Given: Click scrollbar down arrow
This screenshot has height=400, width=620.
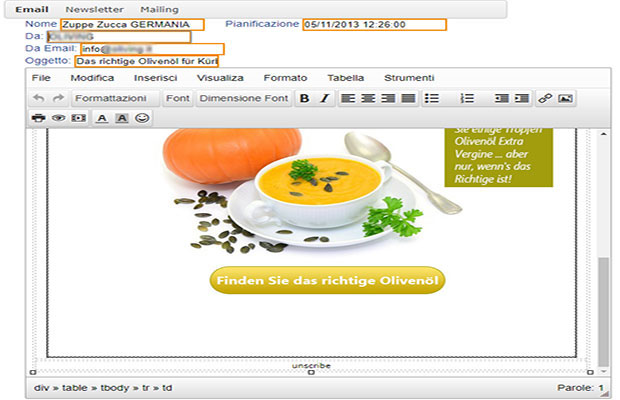Looking at the screenshot, I should point(603,372).
